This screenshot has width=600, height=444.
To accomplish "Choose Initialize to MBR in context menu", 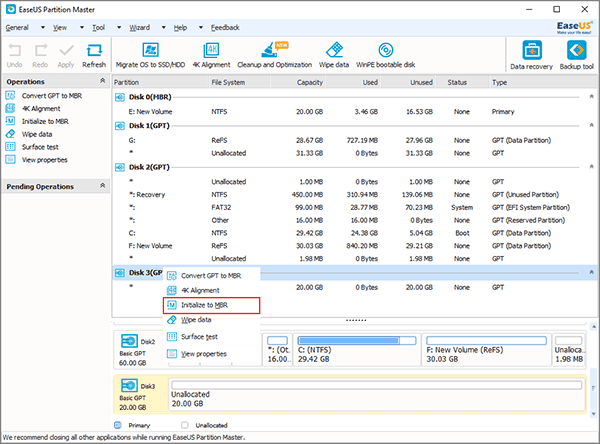I will [212, 305].
